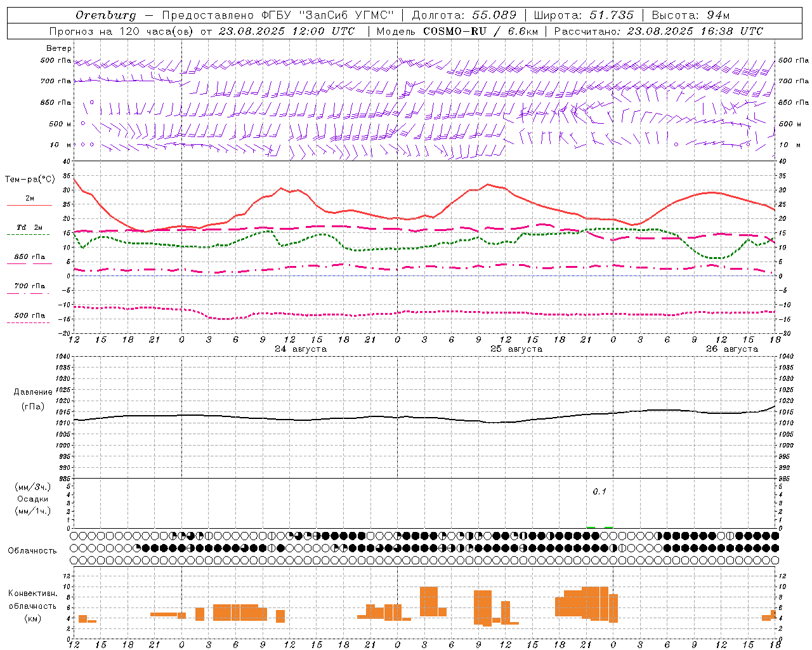Click the Конвективн. panel label
Image resolution: width=812 pixels, height=650 pixels.
coord(32,594)
